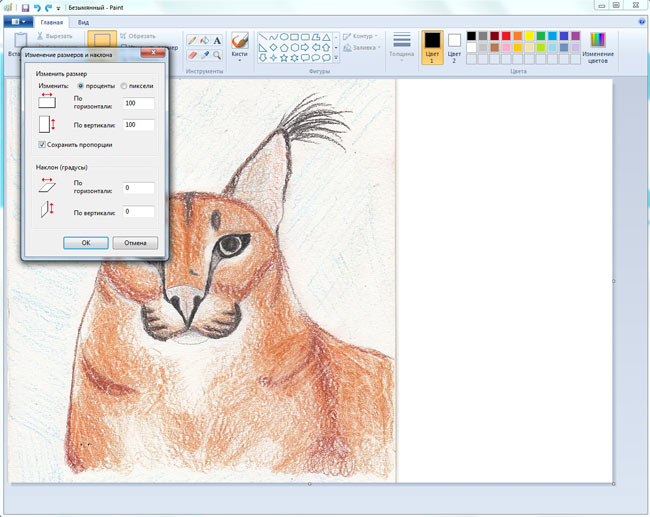This screenshot has width=650, height=517.
Task: Choose the Five-point star shape
Action: tap(284, 58)
